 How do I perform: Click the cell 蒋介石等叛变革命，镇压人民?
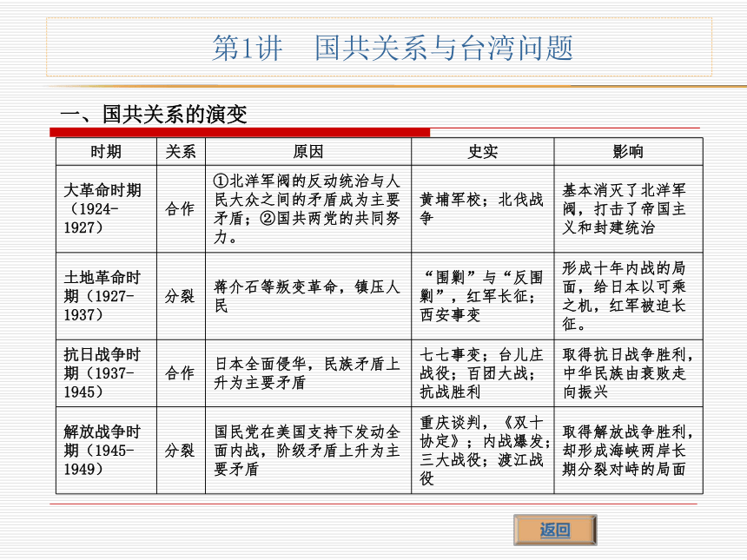click(308, 296)
